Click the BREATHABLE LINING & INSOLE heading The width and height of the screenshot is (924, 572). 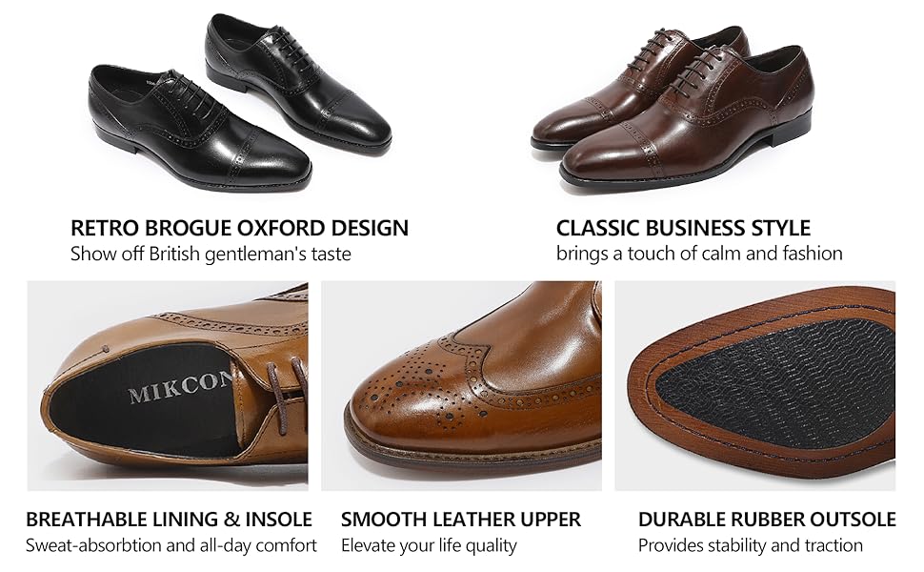click(170, 519)
